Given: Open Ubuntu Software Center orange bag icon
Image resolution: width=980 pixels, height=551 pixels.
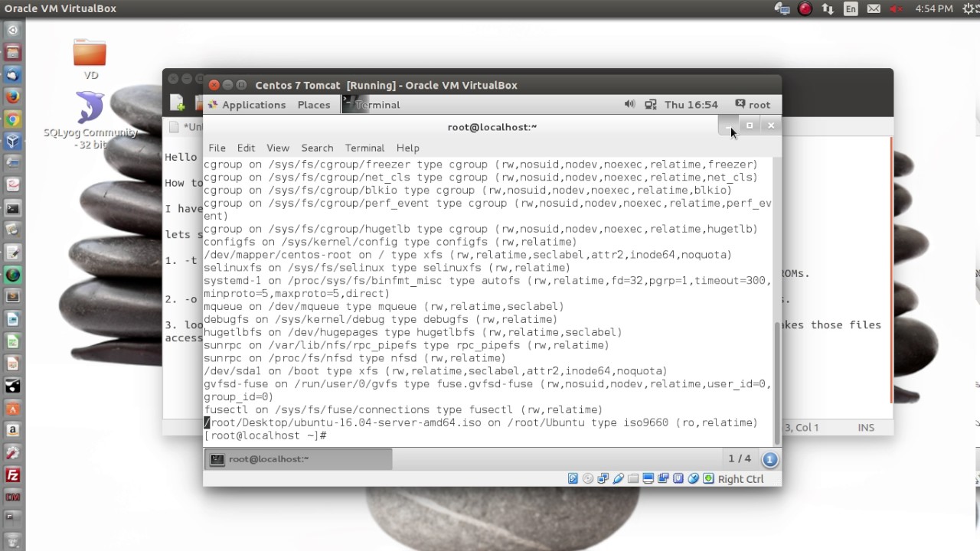Looking at the screenshot, I should 12,409.
